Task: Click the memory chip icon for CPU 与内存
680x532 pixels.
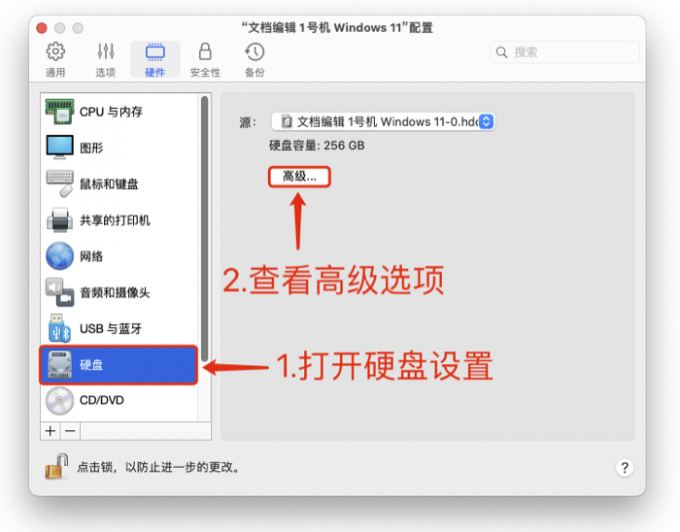Action: coord(60,112)
